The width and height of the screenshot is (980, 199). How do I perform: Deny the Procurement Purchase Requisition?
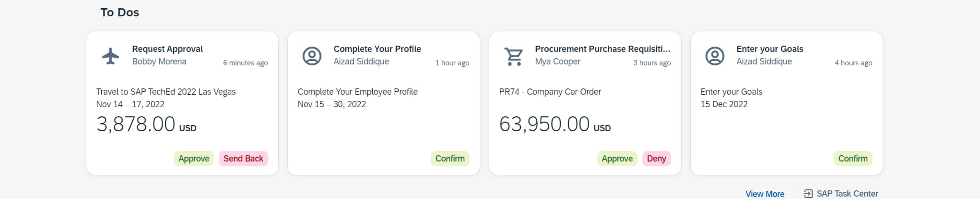click(656, 159)
